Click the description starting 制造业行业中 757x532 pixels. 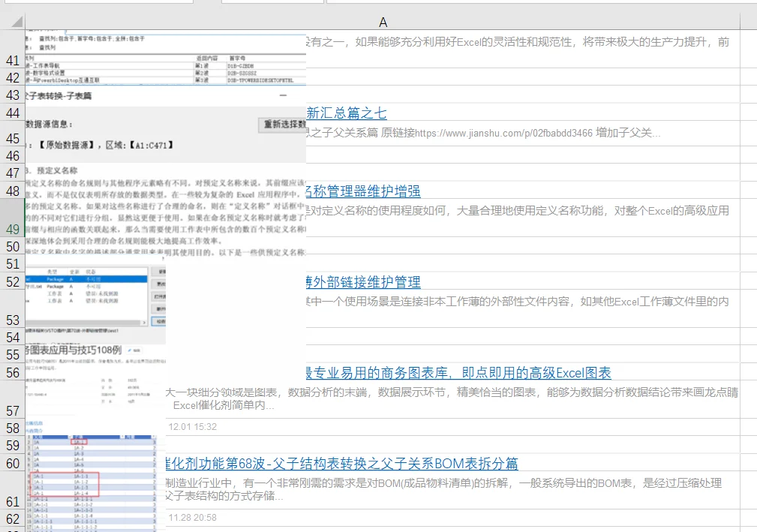point(443,489)
